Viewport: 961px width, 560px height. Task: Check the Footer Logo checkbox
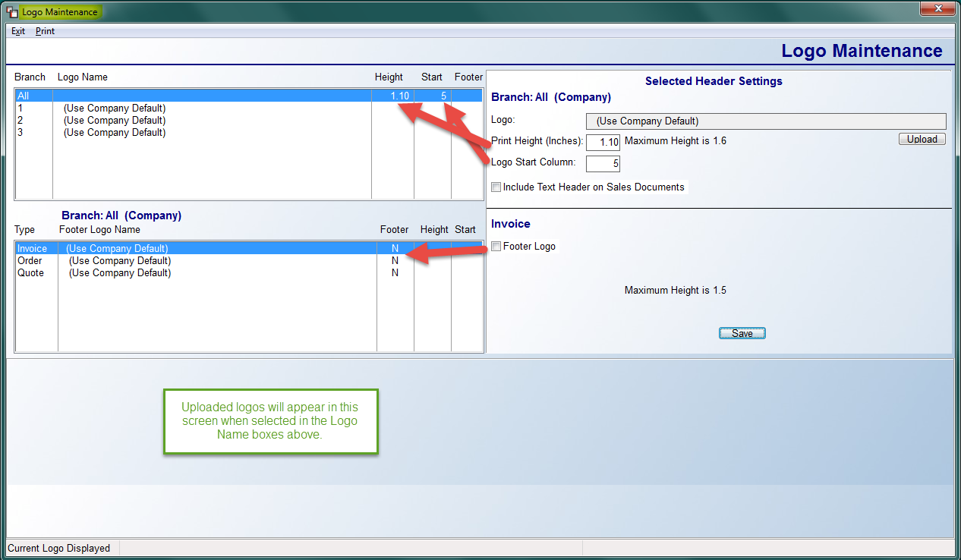pos(496,247)
